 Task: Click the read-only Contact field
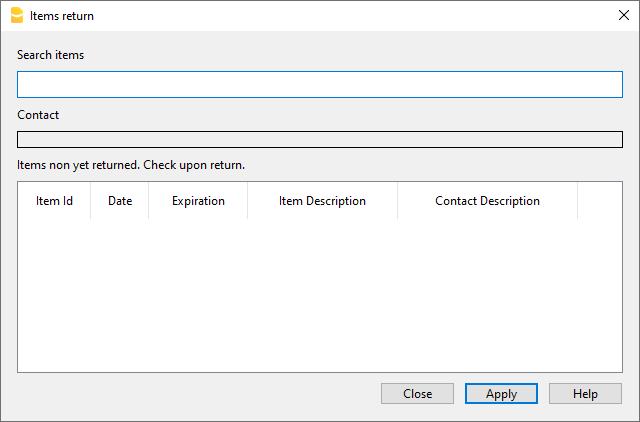coord(319,139)
